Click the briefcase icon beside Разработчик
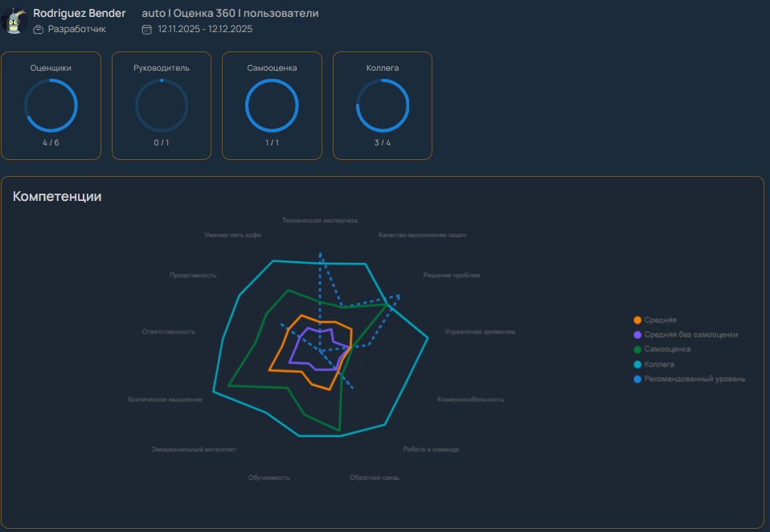This screenshot has width=770, height=532. (38, 29)
